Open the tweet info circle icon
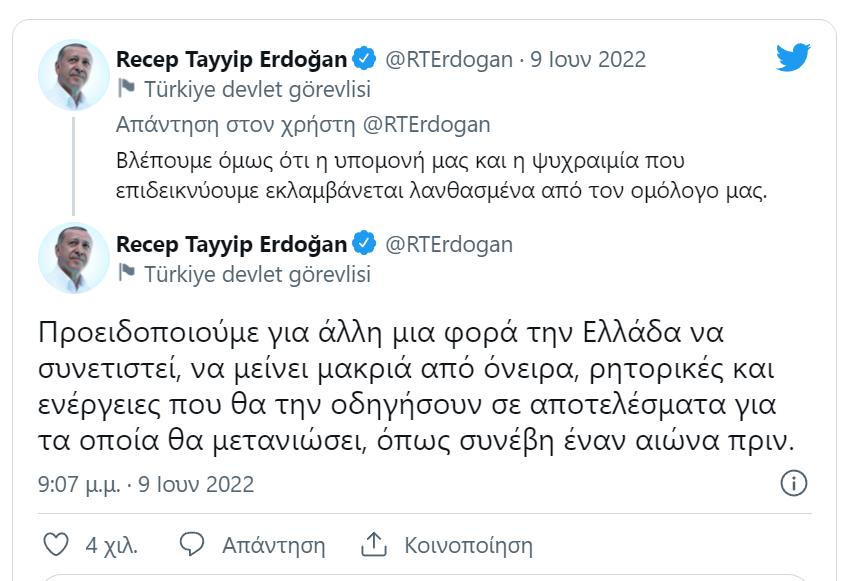Image resolution: width=858 pixels, height=581 pixels. (793, 484)
